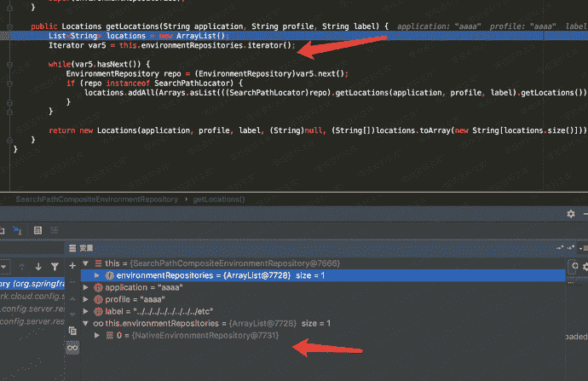Collapse the this.environmentRepositories watch entry
This screenshot has width=588, height=381.
[86, 324]
